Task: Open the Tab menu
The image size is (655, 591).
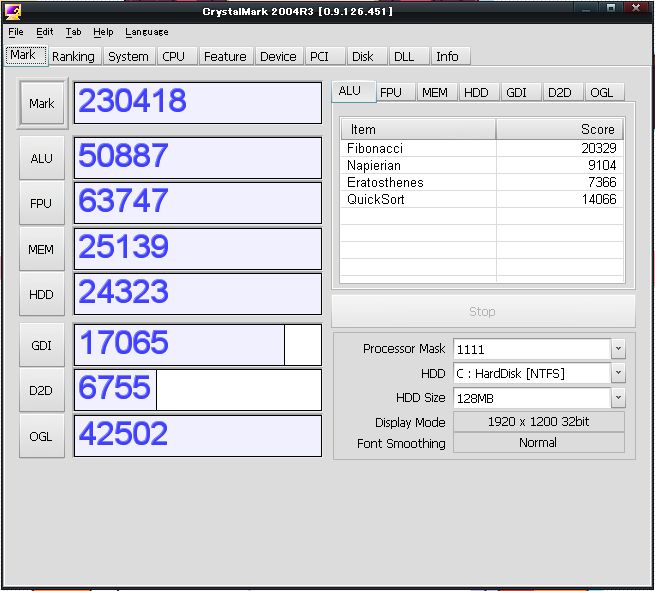Action: click(x=73, y=32)
